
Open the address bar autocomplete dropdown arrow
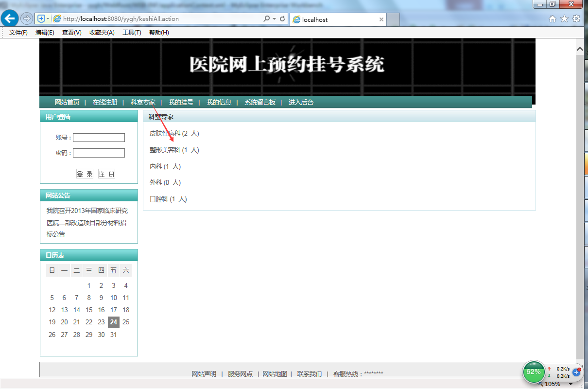(274, 19)
